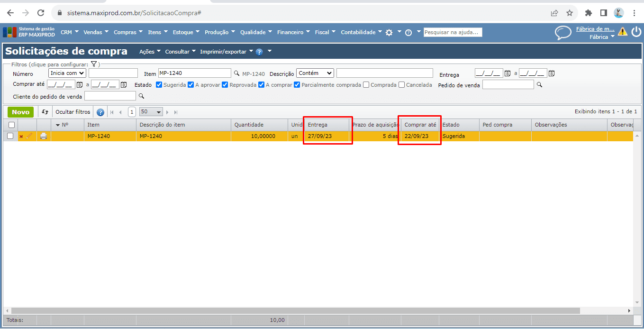Open the Número 'Inicia com' dropdown
Screen dimensions: 644x329
tap(67, 73)
